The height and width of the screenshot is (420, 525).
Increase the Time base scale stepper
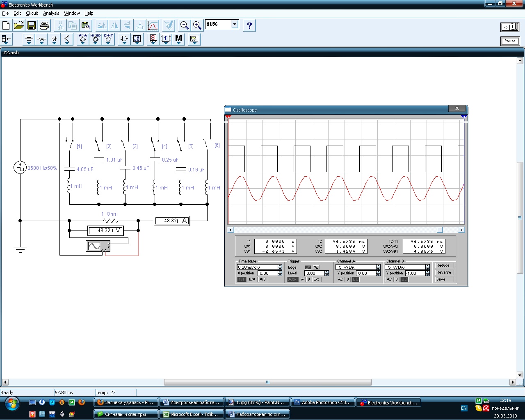280,265
